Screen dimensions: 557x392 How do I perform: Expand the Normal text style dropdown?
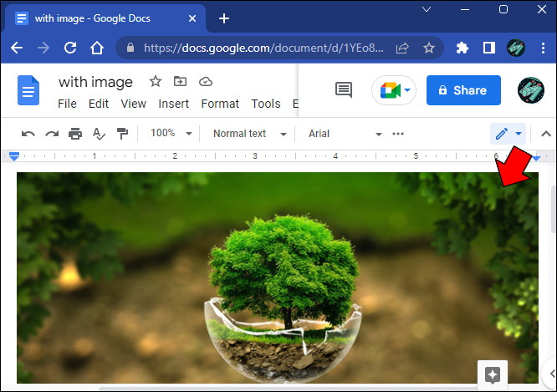[x=250, y=134]
